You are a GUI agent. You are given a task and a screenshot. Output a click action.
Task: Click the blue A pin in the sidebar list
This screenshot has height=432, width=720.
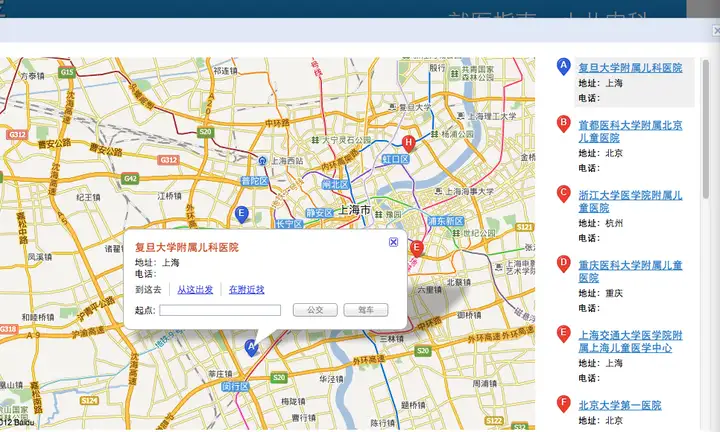tap(563, 67)
